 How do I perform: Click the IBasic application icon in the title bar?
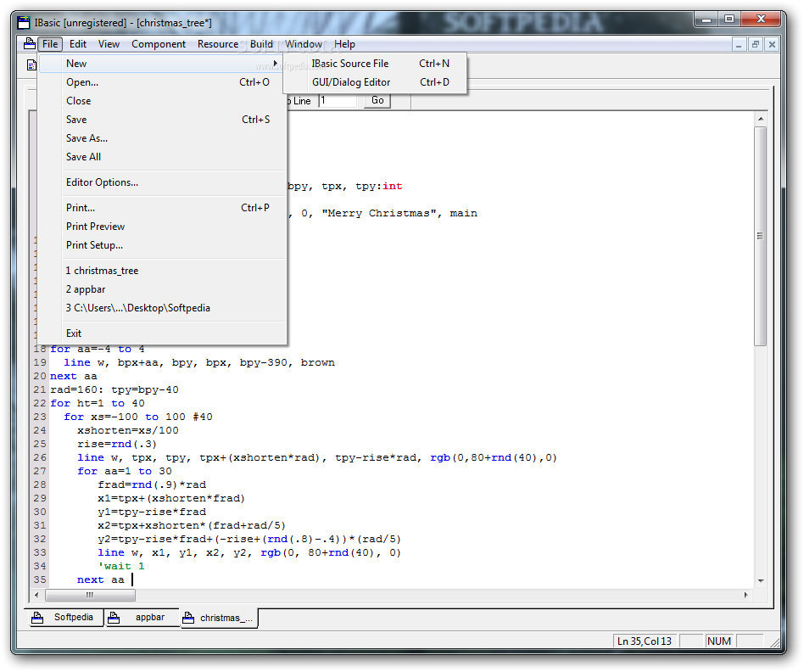[x=24, y=23]
